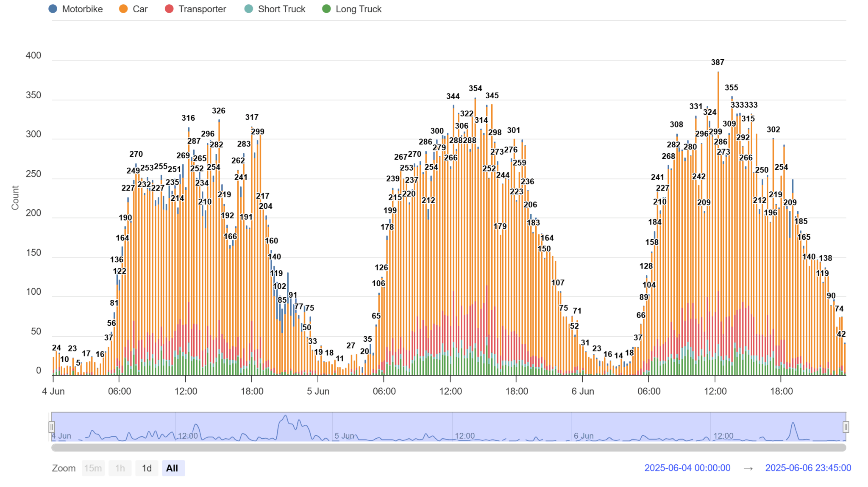Viewport: 868px width, 487px height.
Task: Toggle Short Truck legend item
Action: click(281, 9)
